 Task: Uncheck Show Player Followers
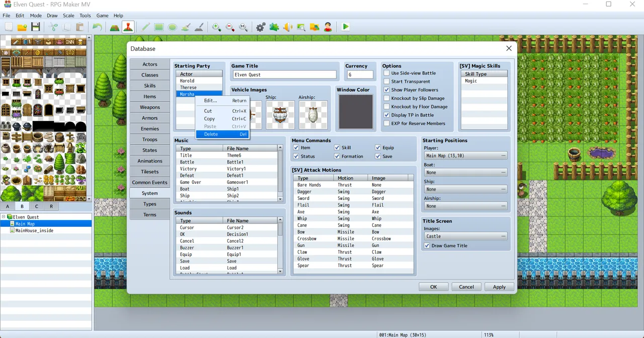tap(386, 90)
